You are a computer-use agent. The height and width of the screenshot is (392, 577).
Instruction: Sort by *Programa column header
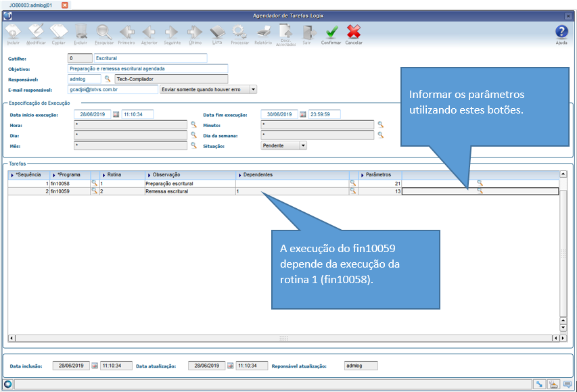pos(70,174)
